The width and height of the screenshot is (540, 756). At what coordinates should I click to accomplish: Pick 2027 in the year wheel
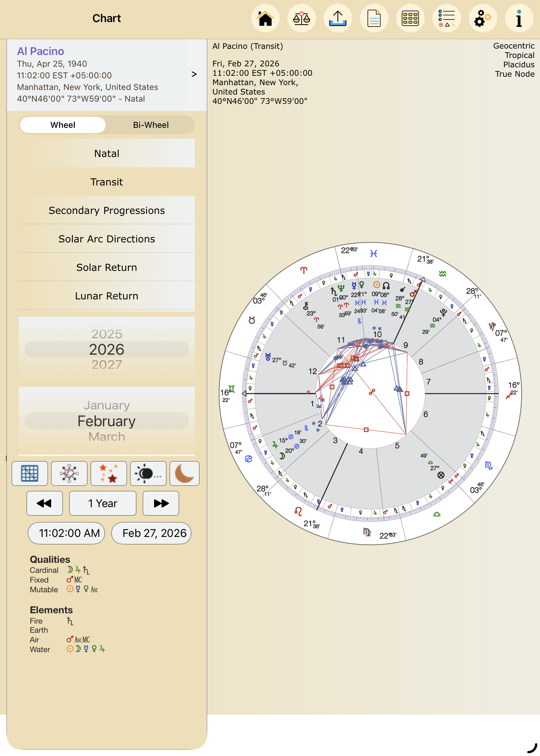[107, 365]
